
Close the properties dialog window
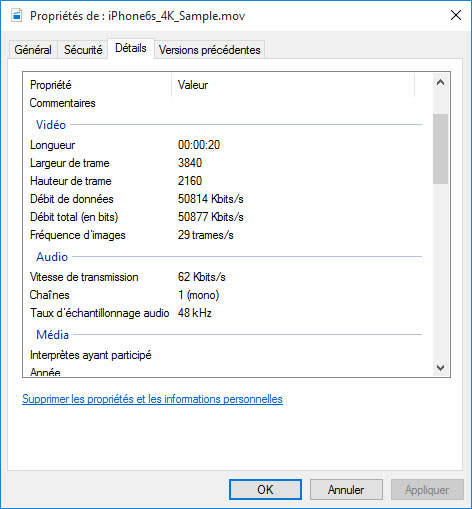pyautogui.click(x=456, y=15)
